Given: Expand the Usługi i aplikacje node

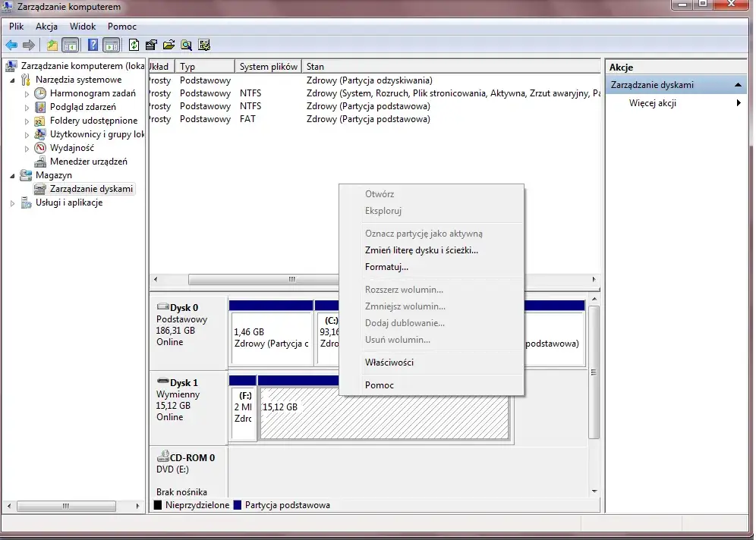Looking at the screenshot, I should [12, 203].
